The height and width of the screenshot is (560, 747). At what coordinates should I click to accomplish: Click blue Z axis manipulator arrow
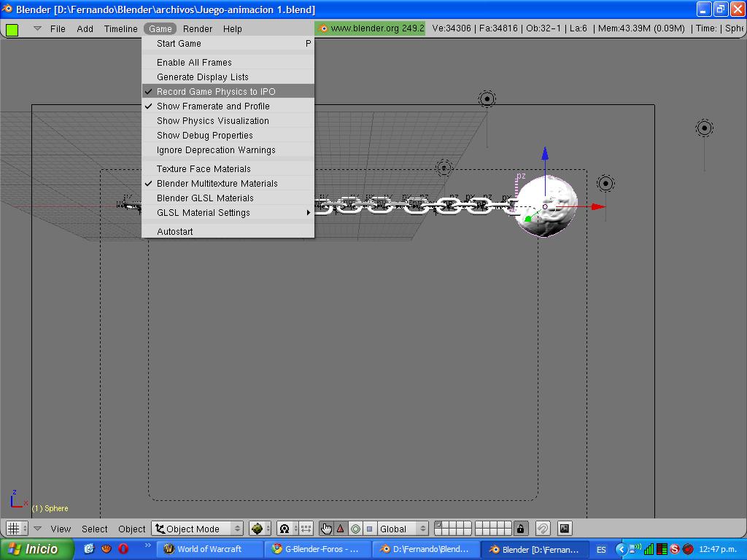coord(545,153)
